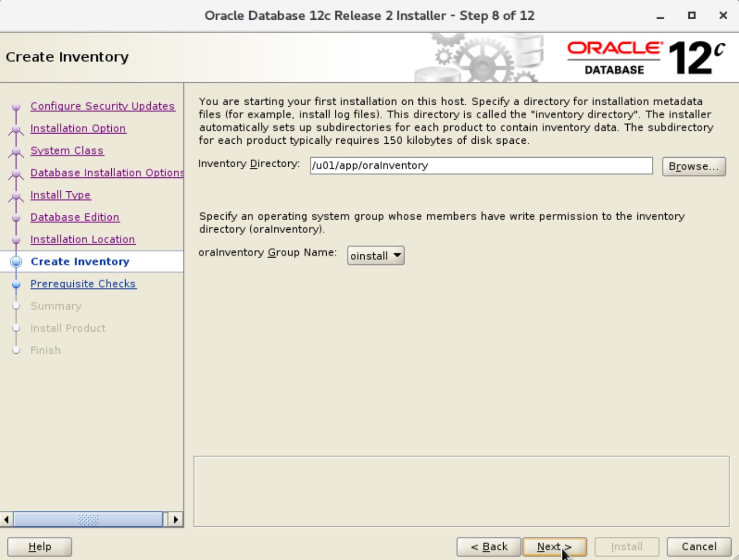
Task: Click the Install Type step node icon
Action: (16, 196)
